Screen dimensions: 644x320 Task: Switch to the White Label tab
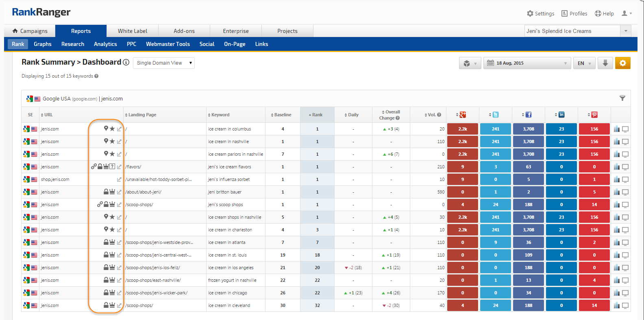pos(133,31)
